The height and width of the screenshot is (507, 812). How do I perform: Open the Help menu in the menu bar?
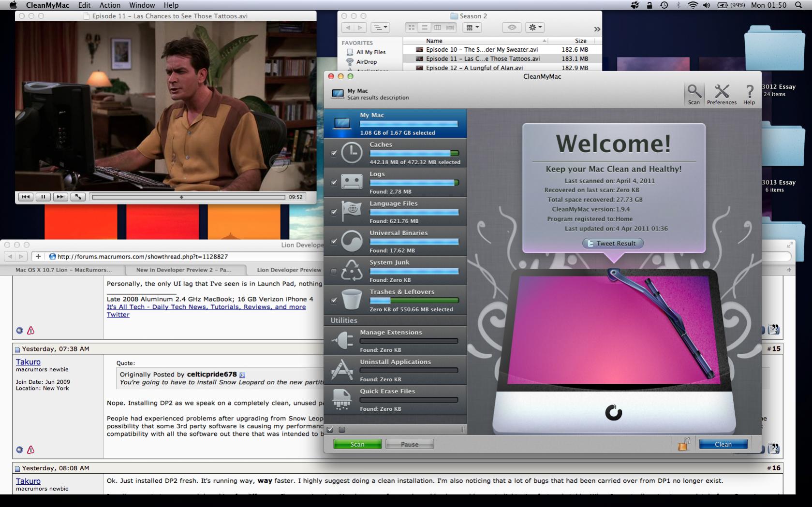click(171, 5)
